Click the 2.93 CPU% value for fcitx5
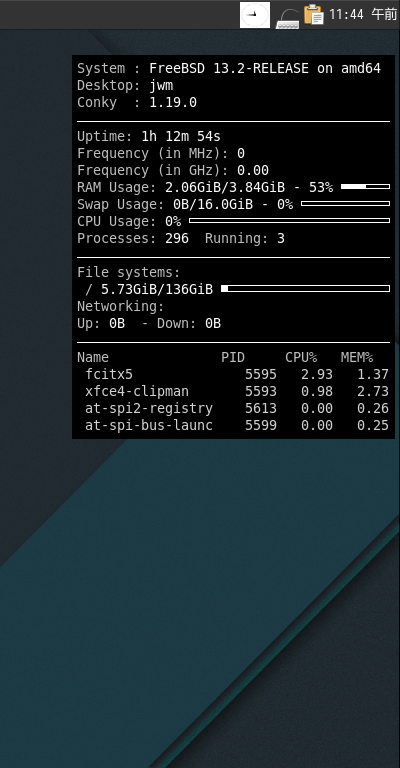This screenshot has height=768, width=400. coord(317,374)
